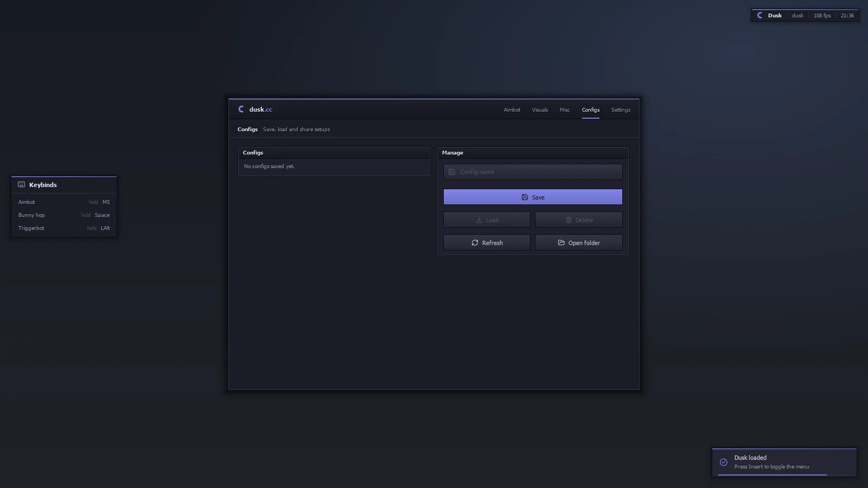Image resolution: width=868 pixels, height=488 pixels.
Task: Switch to the Misc tab
Action: point(565,110)
